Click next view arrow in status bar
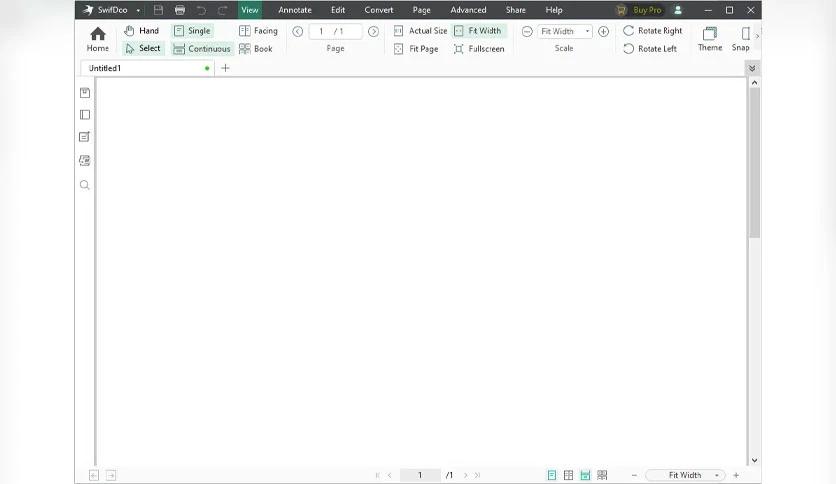 (x=111, y=475)
